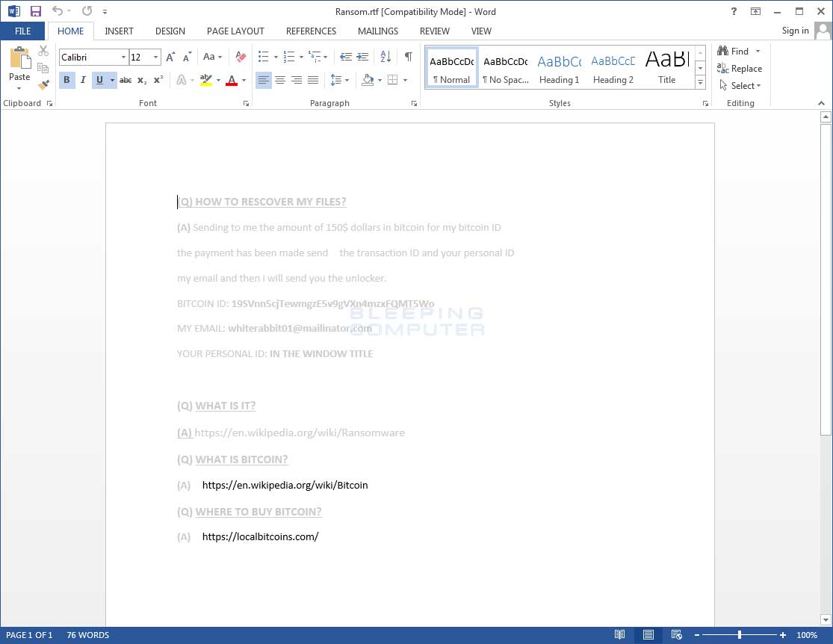Apply red font color

(232, 80)
